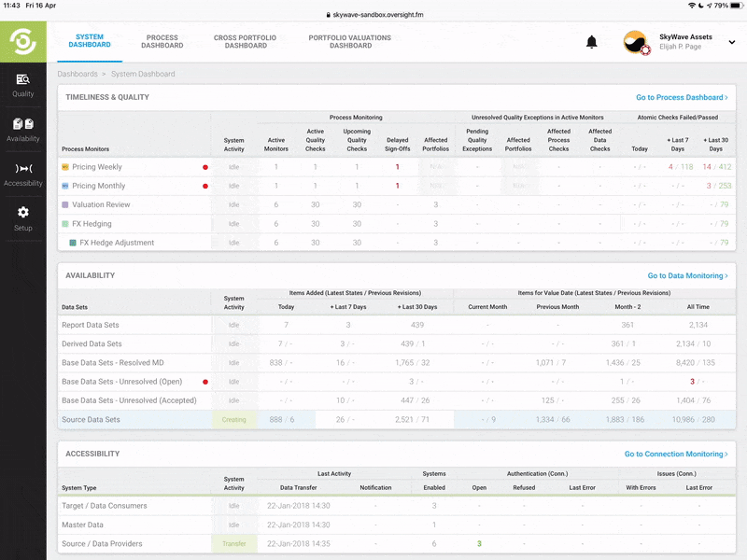Select Target / Data Consumers row
This screenshot has height=560, width=747.
[396, 506]
